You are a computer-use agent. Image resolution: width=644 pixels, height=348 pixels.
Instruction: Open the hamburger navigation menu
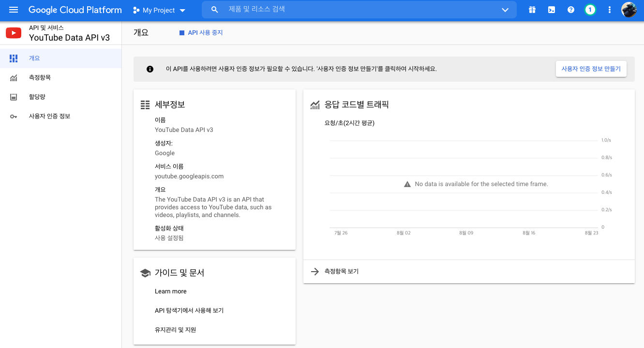coord(14,10)
